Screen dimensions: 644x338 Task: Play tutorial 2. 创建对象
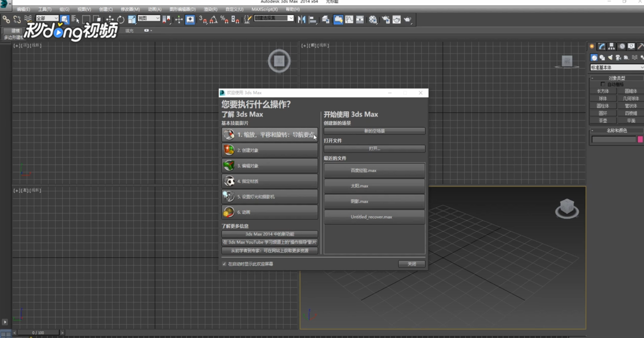[x=270, y=150]
